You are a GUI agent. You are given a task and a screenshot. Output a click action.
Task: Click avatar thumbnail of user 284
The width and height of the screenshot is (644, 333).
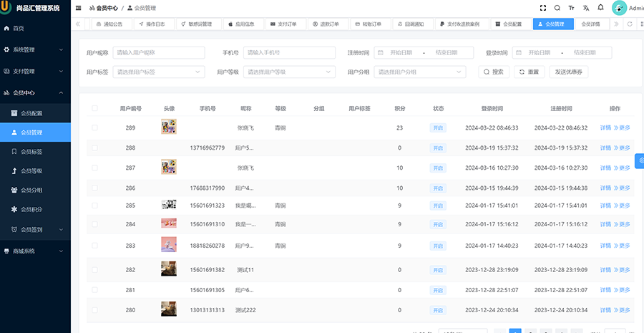pyautogui.click(x=169, y=223)
